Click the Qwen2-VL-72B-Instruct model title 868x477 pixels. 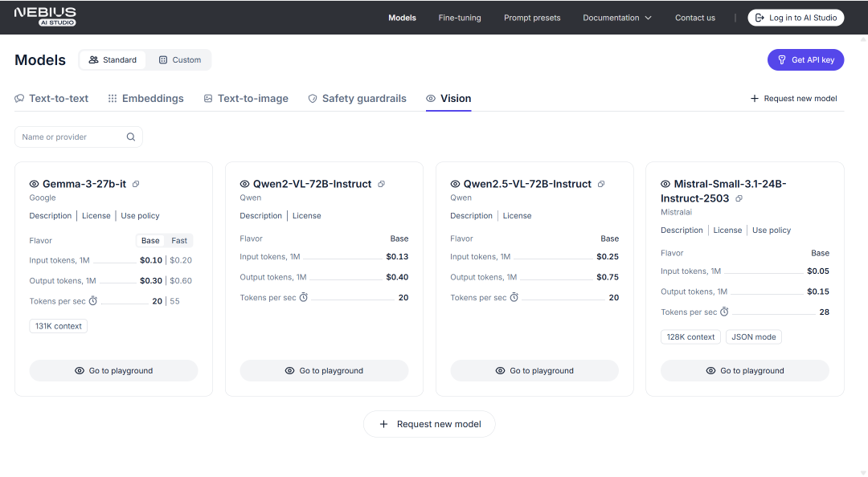[312, 184]
